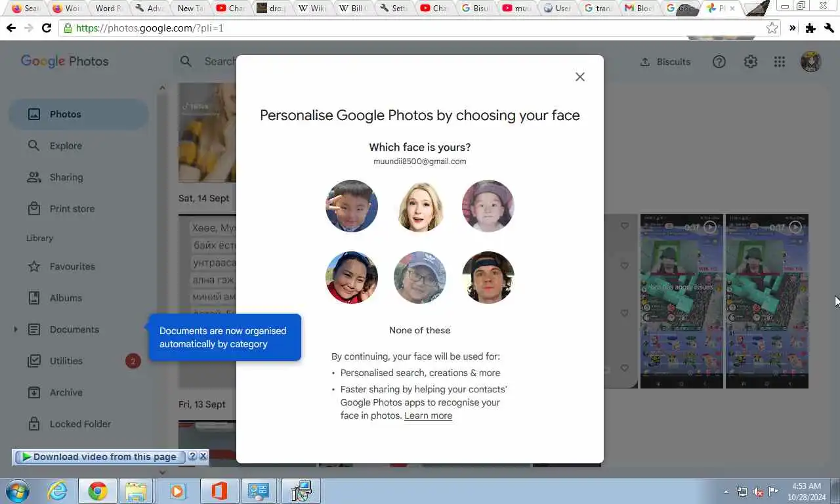
Task: Click the search magnifier icon
Action: 186,61
